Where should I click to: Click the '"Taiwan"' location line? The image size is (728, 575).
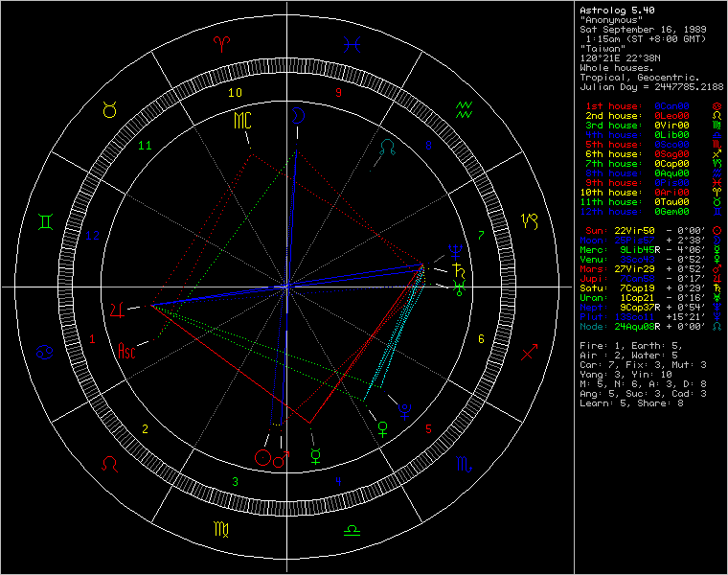click(603, 48)
